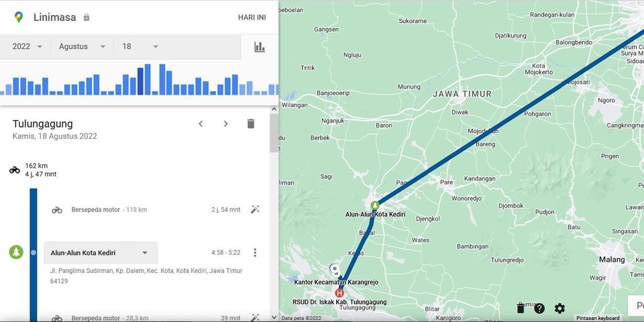Viewport: 644px width, 322px height.
Task: Click the timeline panel scrollbar thumb
Action: [274, 133]
